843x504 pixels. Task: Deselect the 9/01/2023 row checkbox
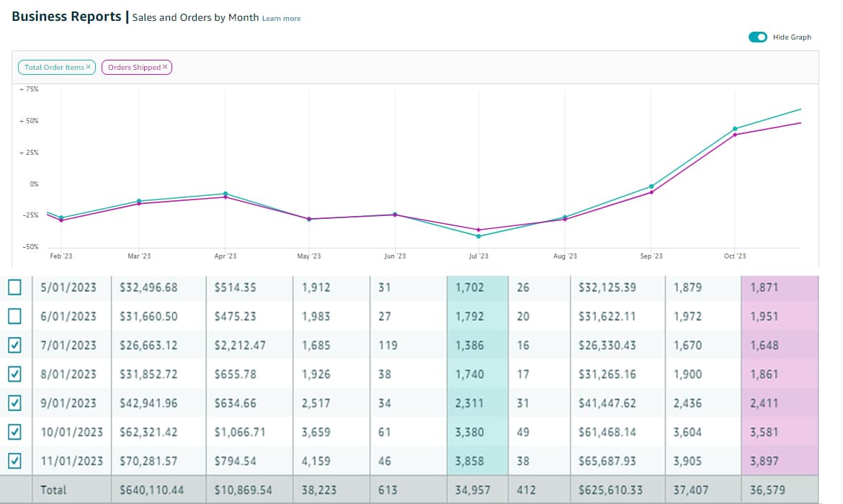[15, 403]
